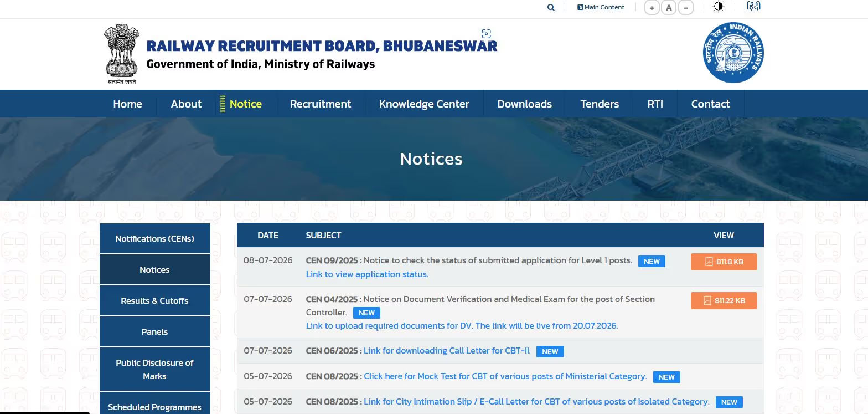
Task: Click NEW badge beside Ministerial Category mock test
Action: pos(666,377)
